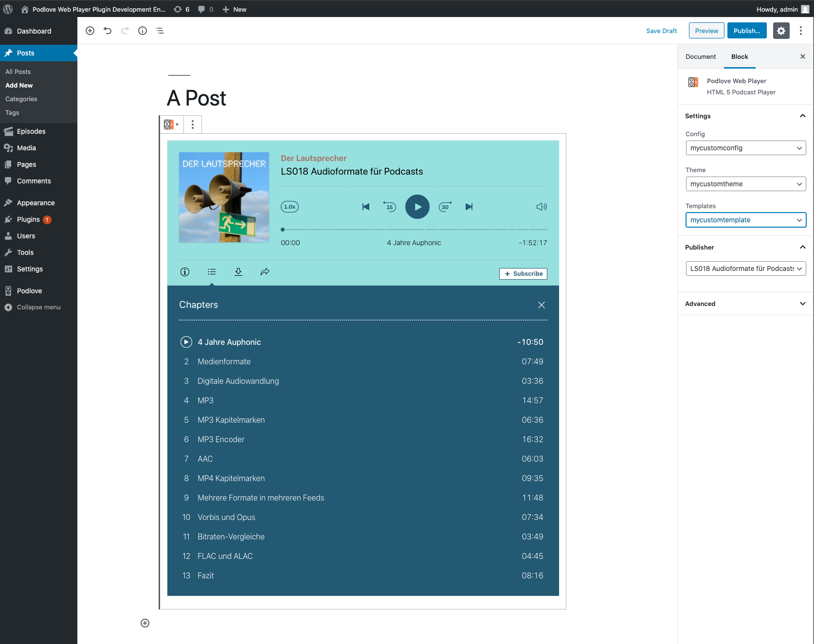The height and width of the screenshot is (644, 814).
Task: Click the Der Lautsprecher cover image
Action: pyautogui.click(x=224, y=197)
